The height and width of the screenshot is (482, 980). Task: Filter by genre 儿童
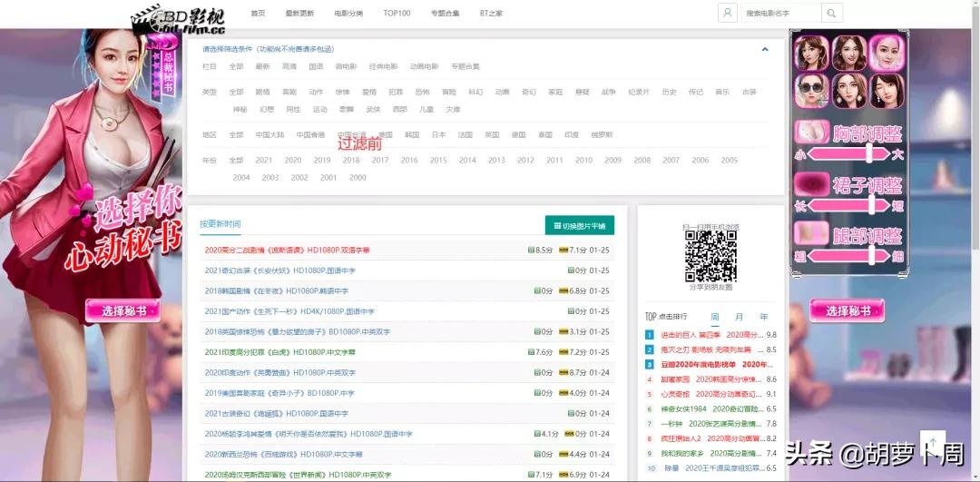click(426, 110)
